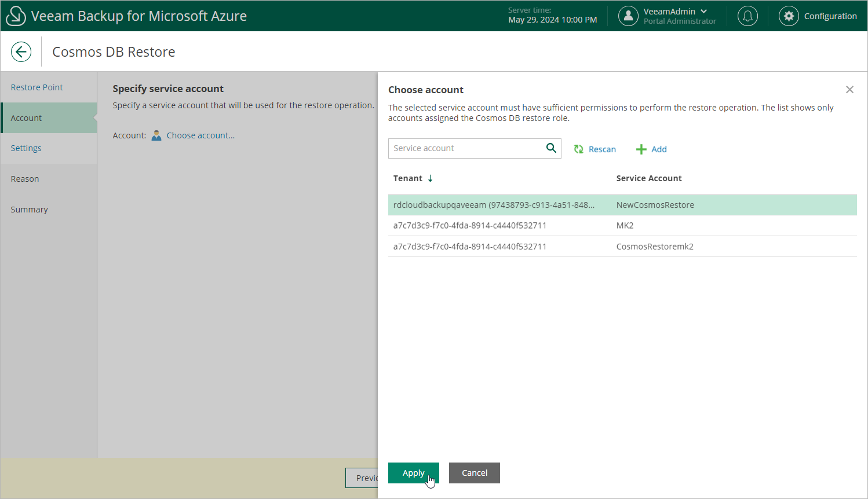Image resolution: width=868 pixels, height=499 pixels.
Task: Click the Configuration label
Action: point(830,16)
